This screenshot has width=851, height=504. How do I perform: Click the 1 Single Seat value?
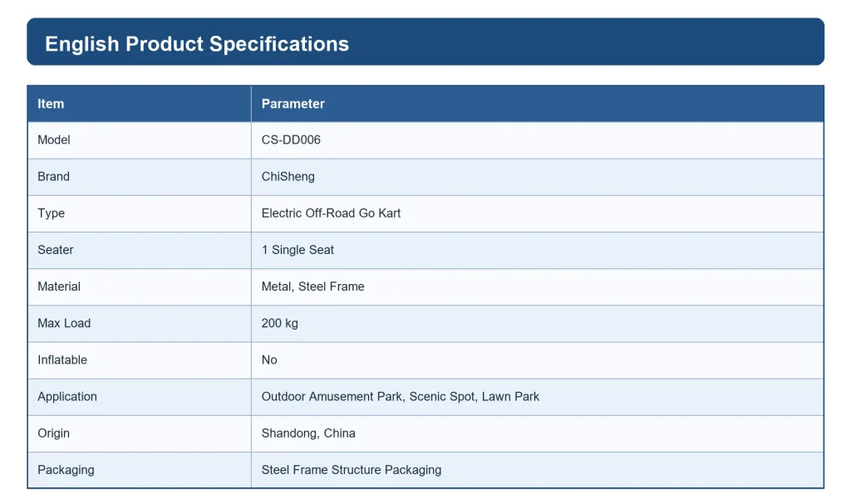[298, 250]
